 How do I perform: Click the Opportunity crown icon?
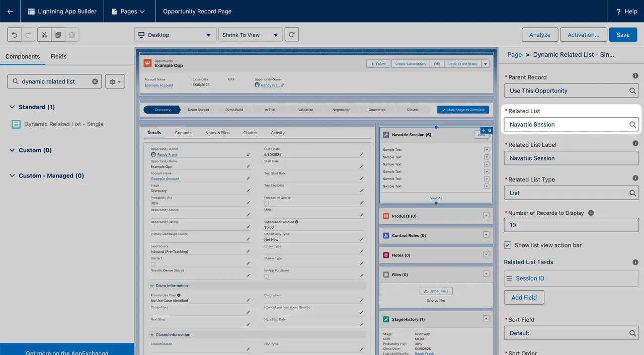[x=147, y=63]
